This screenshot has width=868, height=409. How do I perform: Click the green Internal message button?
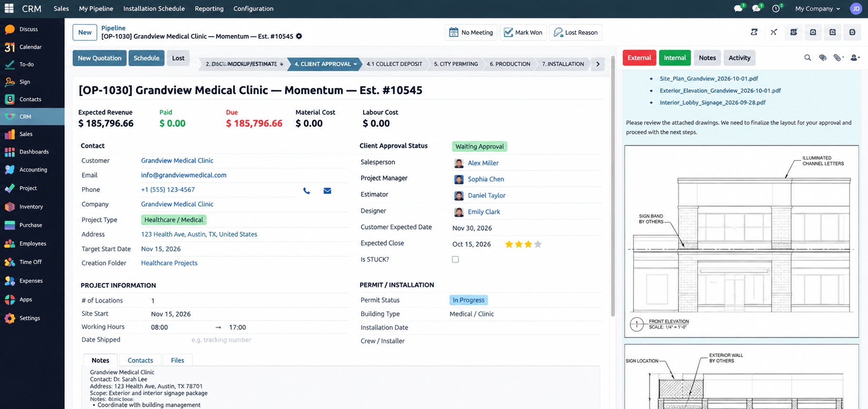pos(675,57)
